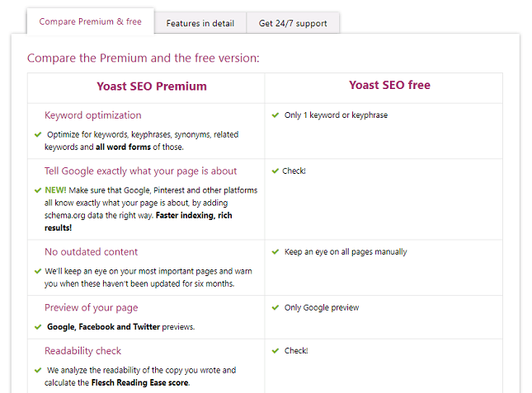Click checkmark beside Only 1 keyword or keyphrase
The height and width of the screenshot is (393, 532).
click(275, 115)
